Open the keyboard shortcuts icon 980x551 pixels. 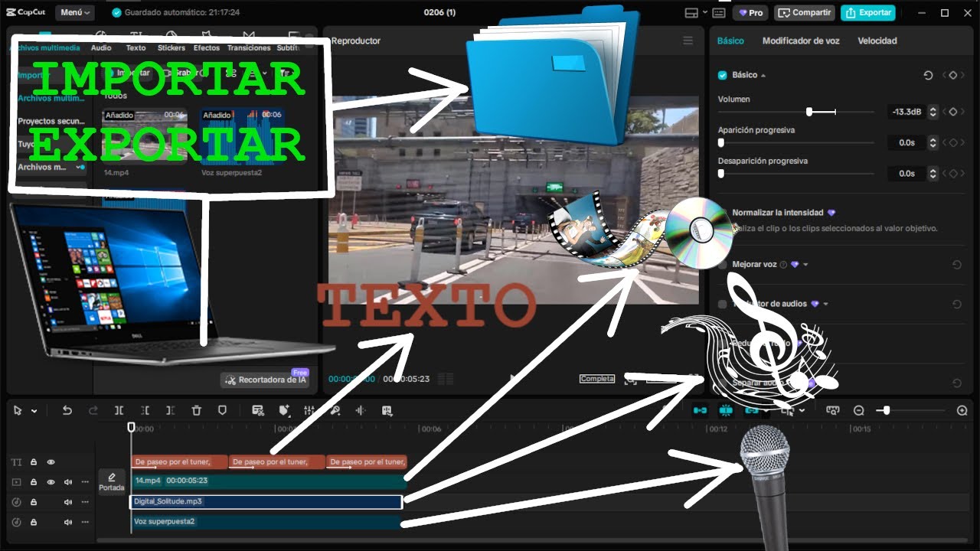point(719,12)
